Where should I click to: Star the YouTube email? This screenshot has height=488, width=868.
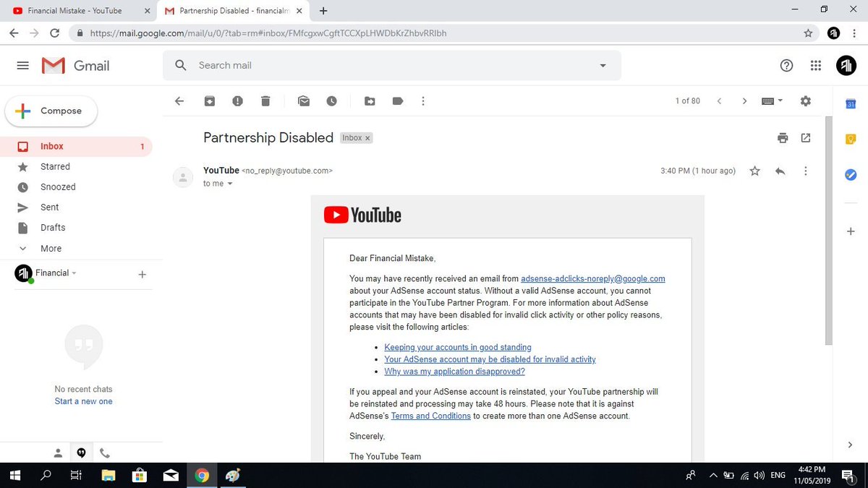(755, 171)
